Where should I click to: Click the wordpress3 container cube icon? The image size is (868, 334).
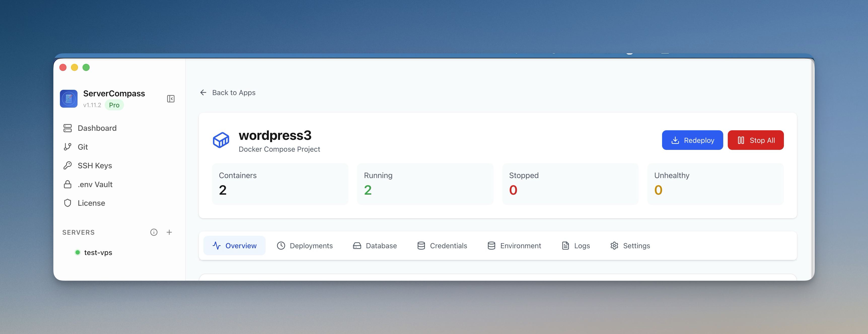tap(221, 140)
